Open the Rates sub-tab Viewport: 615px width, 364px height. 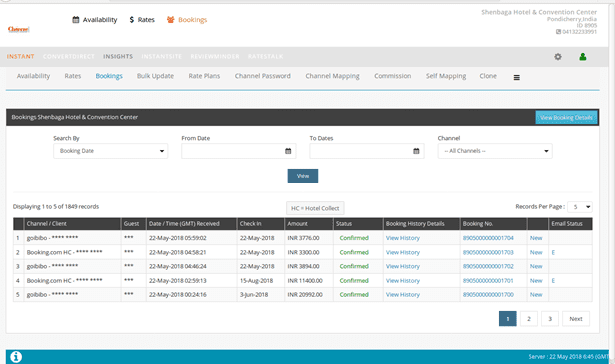coord(73,76)
